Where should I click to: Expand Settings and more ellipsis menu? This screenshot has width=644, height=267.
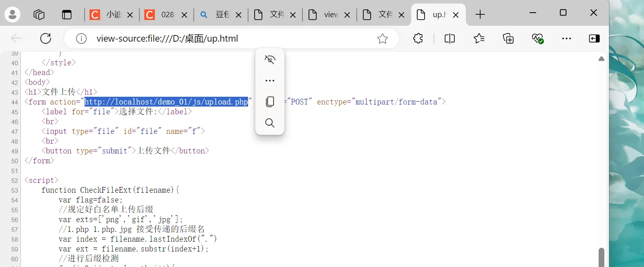point(566,38)
